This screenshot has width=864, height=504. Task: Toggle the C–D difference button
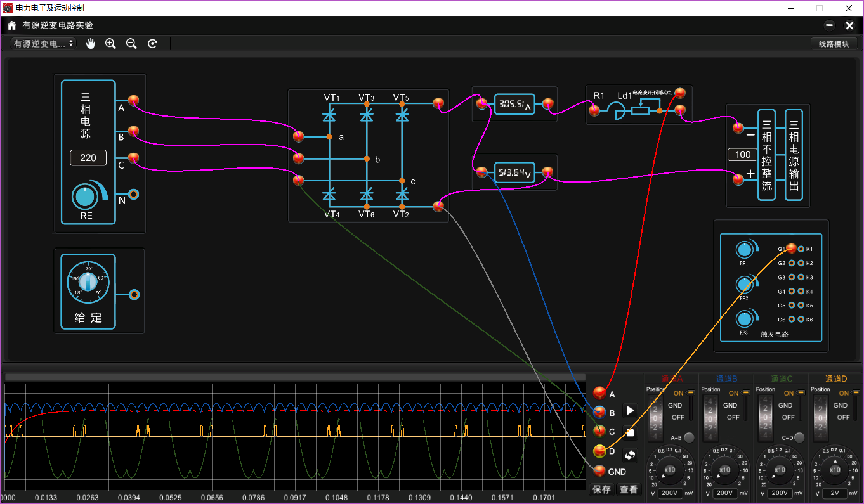(799, 437)
